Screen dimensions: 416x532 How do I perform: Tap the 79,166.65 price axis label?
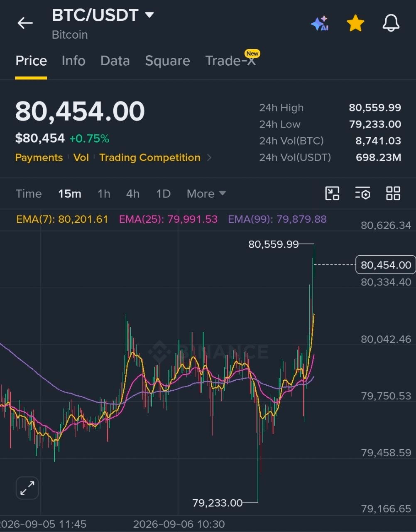(x=386, y=509)
